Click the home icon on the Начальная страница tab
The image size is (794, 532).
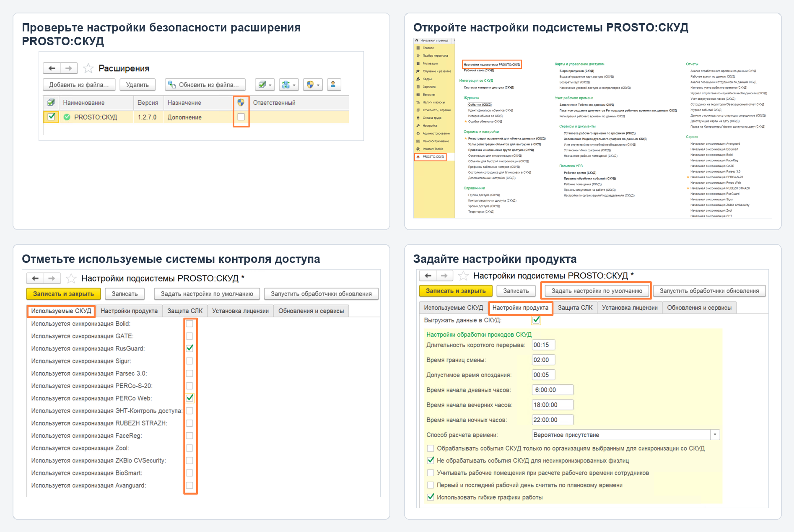click(x=417, y=41)
